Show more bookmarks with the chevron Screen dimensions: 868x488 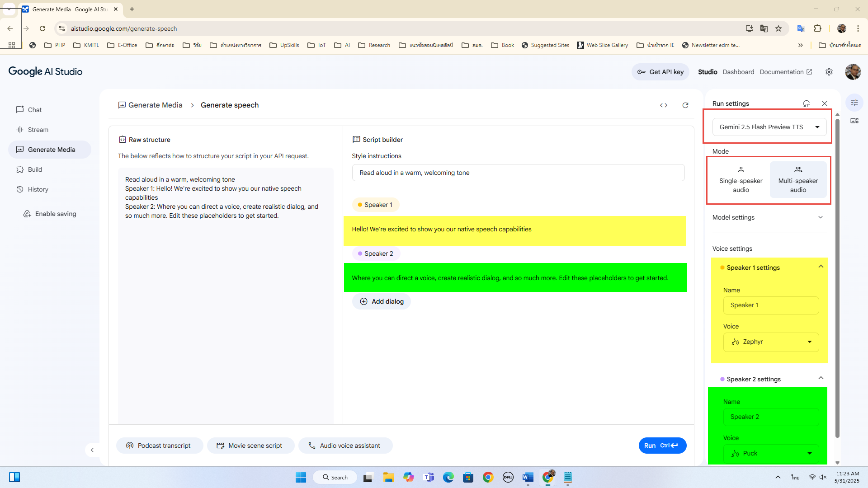801,45
